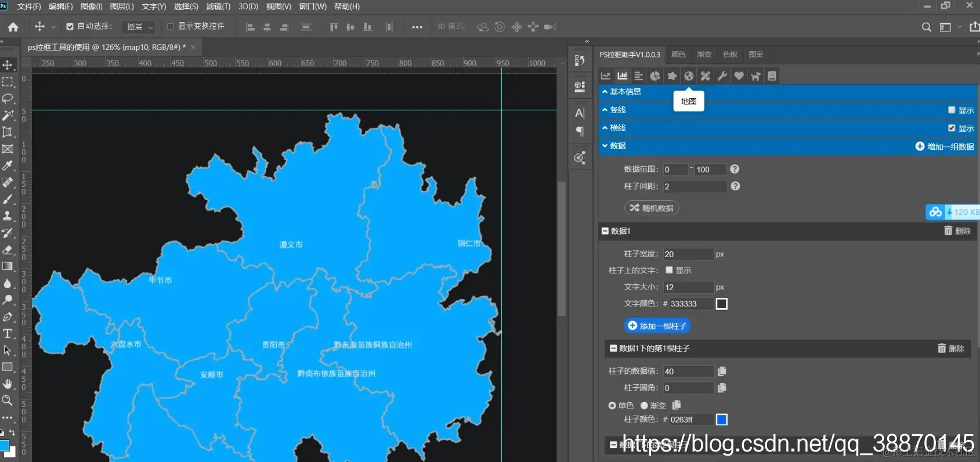Click 增加一组数据 to add data group
The image size is (980, 462).
945,147
